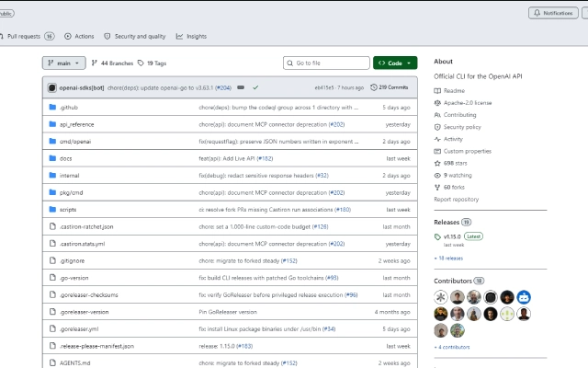Click the Notifications bell button
This screenshot has width=588, height=368.
coord(553,13)
